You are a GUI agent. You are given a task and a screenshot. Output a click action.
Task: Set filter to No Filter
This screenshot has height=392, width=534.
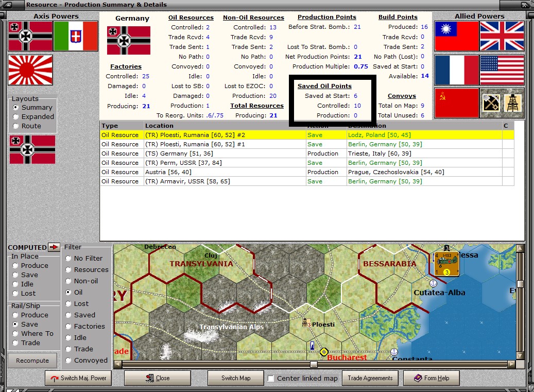pyautogui.click(x=68, y=259)
